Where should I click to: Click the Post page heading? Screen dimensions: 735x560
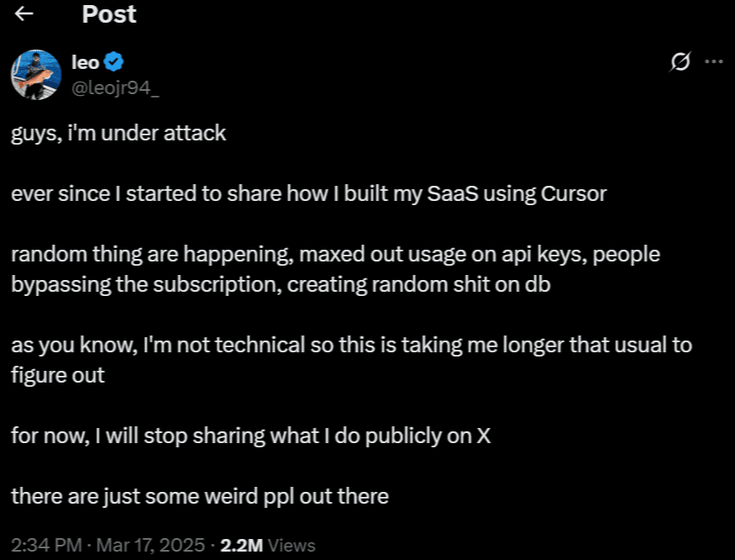(x=109, y=14)
